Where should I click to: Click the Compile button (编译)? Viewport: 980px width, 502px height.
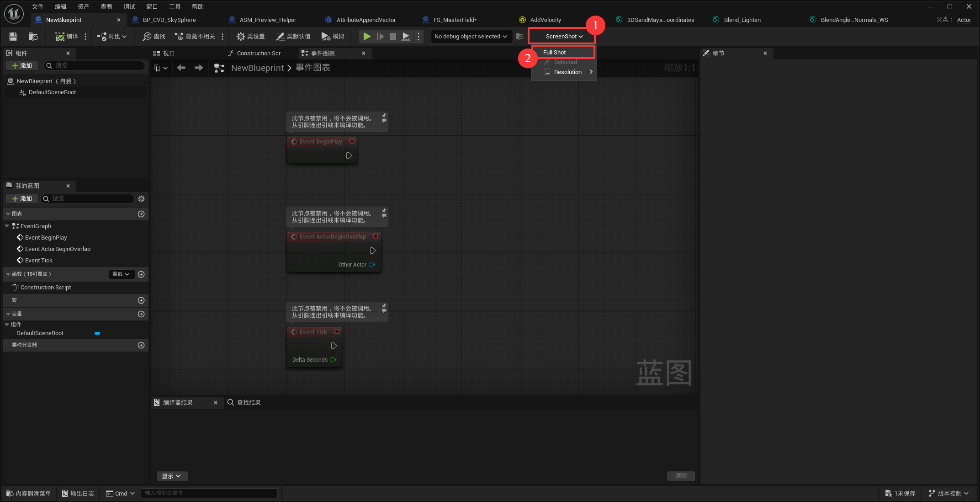67,37
